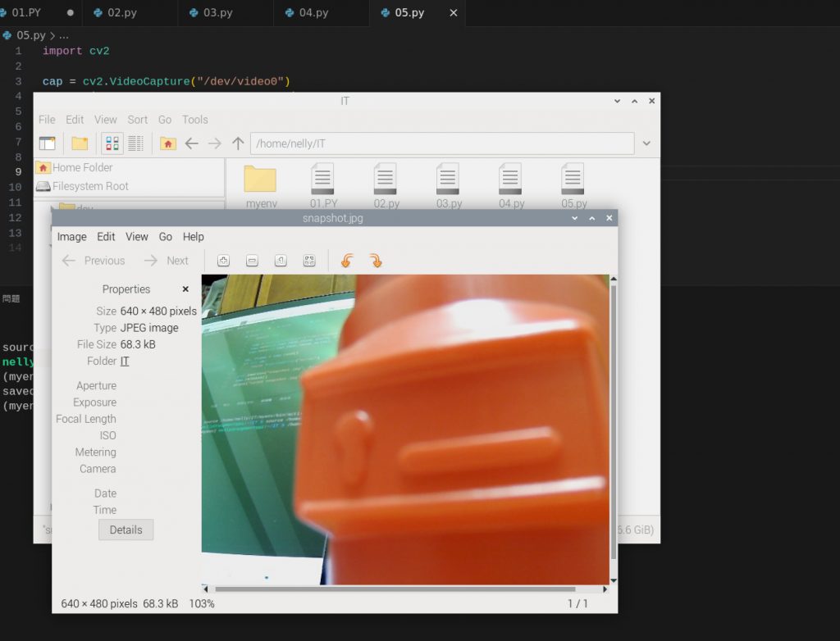Viewport: 840px width, 641px height.
Task: Navigate forward in file manager
Action: click(x=215, y=143)
